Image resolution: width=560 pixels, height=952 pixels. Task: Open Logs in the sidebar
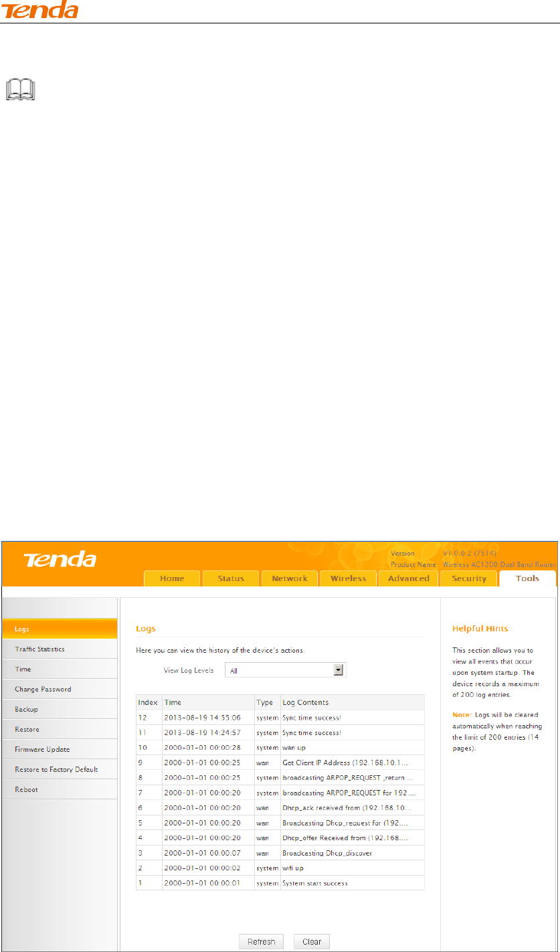point(59,629)
